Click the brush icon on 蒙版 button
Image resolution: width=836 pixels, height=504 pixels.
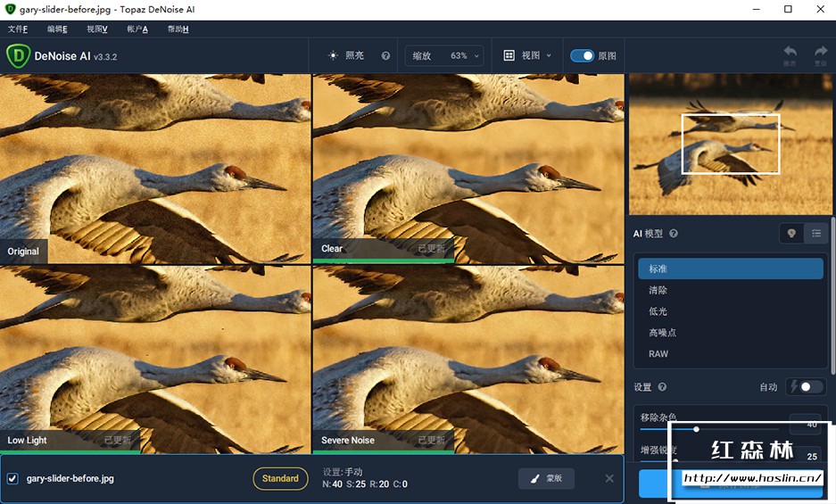(534, 478)
